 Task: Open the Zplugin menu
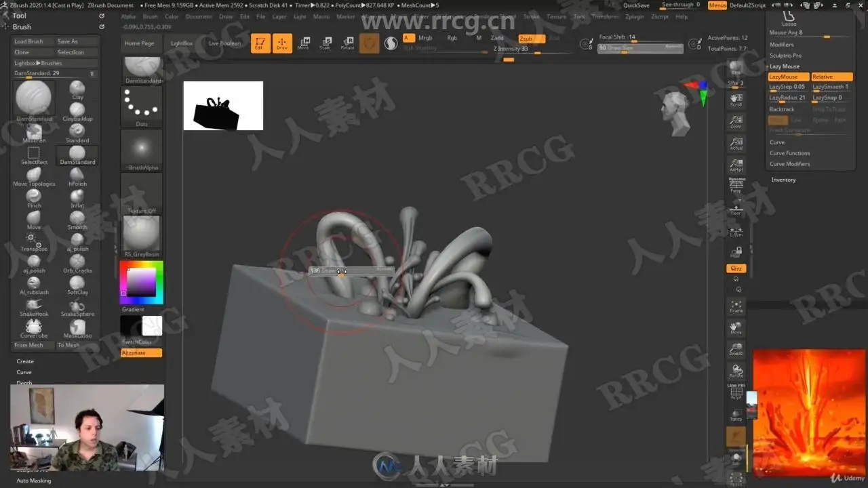(x=635, y=16)
